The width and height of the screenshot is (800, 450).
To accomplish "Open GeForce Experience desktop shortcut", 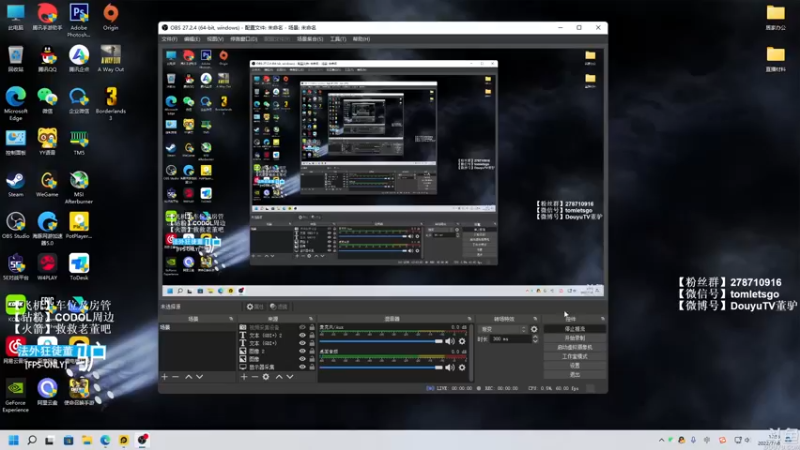I will [x=15, y=395].
